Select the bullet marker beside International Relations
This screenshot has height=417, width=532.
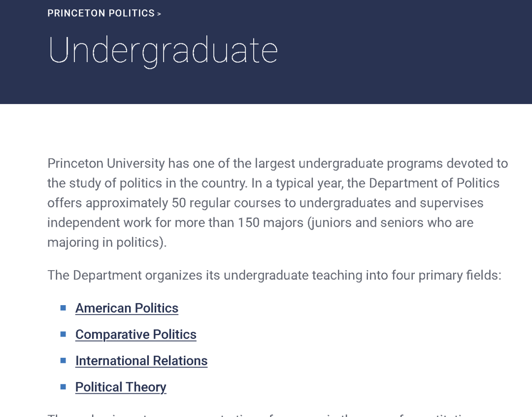(63, 360)
